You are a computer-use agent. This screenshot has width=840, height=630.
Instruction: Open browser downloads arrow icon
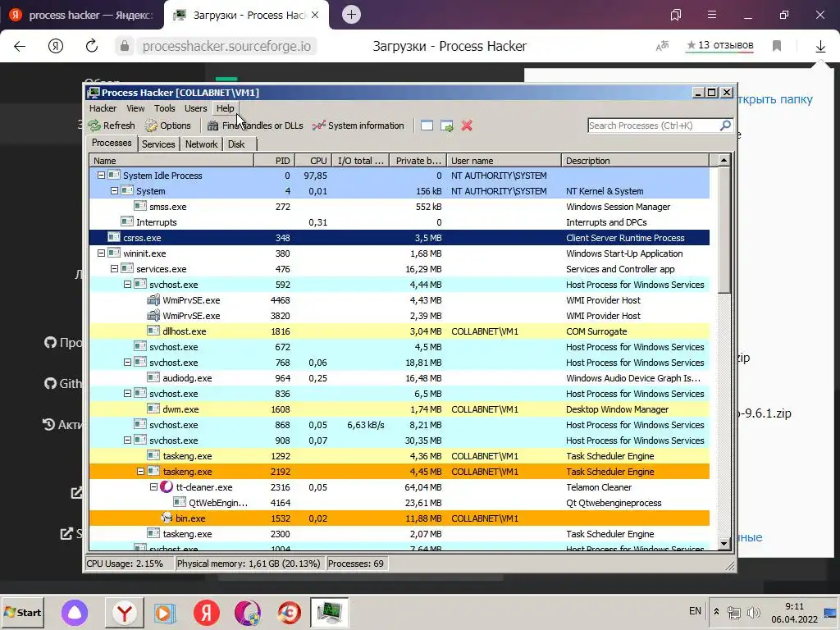[x=820, y=47]
